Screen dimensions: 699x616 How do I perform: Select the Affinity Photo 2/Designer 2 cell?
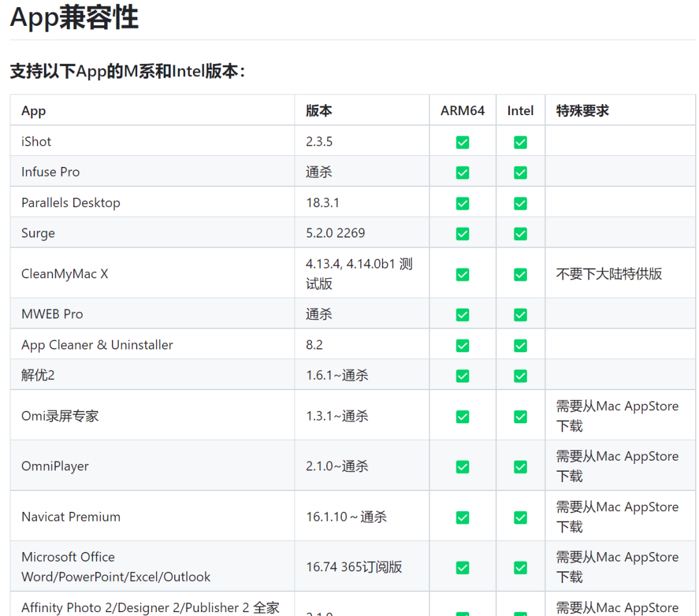point(152,604)
